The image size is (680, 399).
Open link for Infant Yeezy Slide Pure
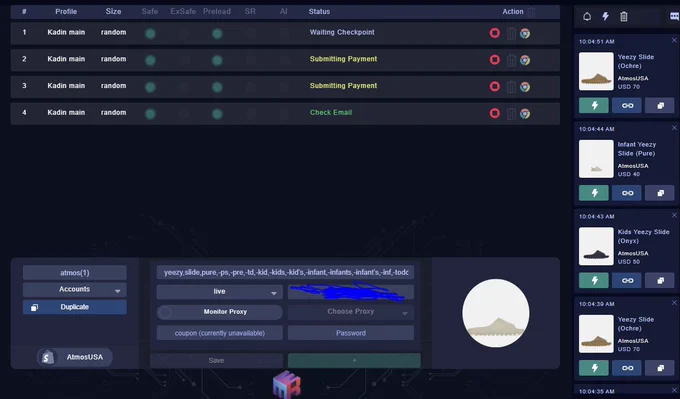(x=627, y=193)
